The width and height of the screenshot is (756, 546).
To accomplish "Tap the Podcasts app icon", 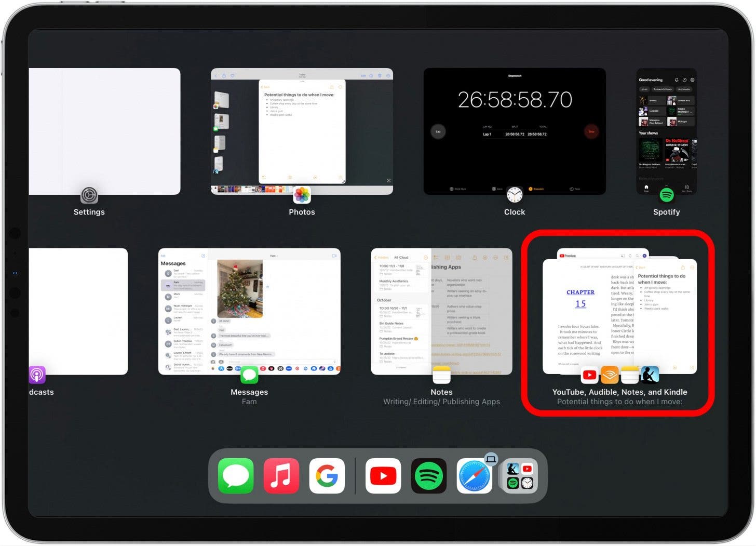I will click(x=37, y=375).
